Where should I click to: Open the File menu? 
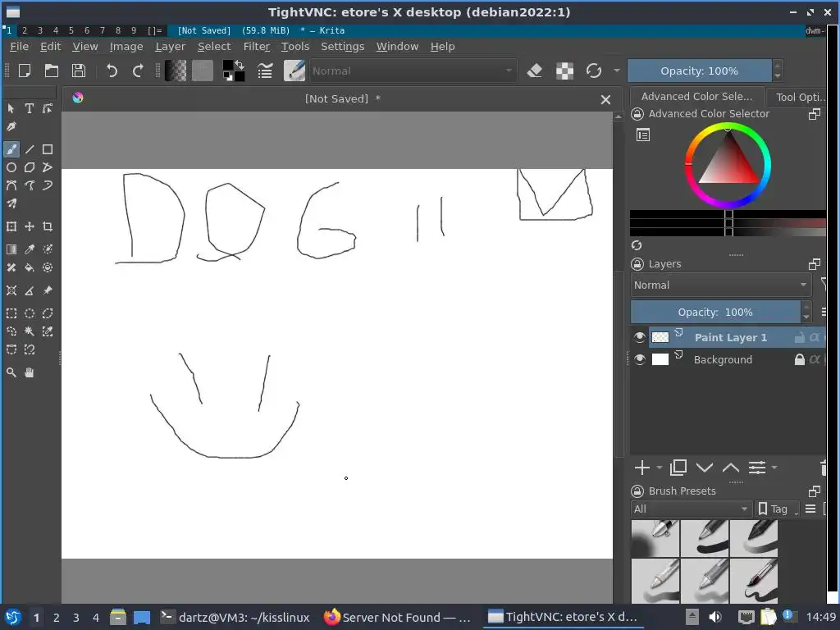(20, 47)
